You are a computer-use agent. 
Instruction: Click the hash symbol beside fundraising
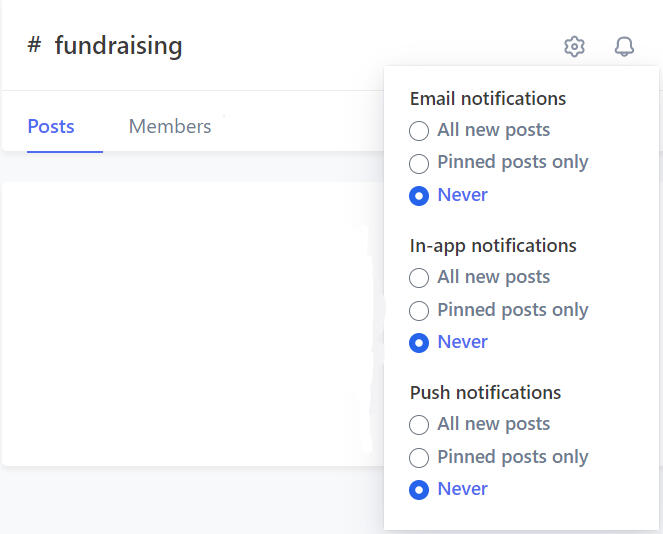[x=34, y=45]
